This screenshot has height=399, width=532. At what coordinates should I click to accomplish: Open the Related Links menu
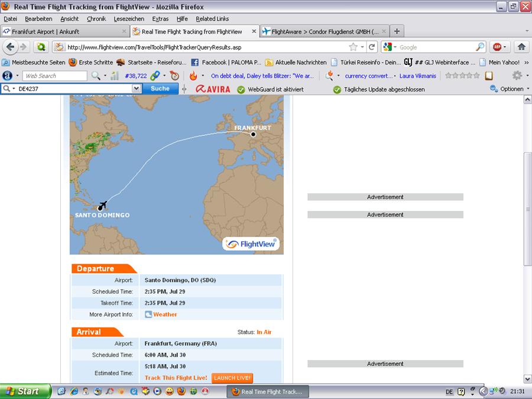pyautogui.click(x=212, y=19)
